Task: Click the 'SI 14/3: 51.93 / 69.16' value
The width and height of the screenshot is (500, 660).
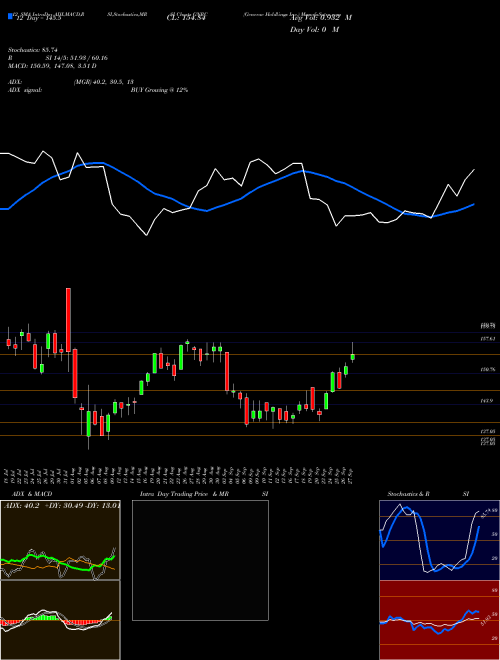Action: click(x=77, y=58)
